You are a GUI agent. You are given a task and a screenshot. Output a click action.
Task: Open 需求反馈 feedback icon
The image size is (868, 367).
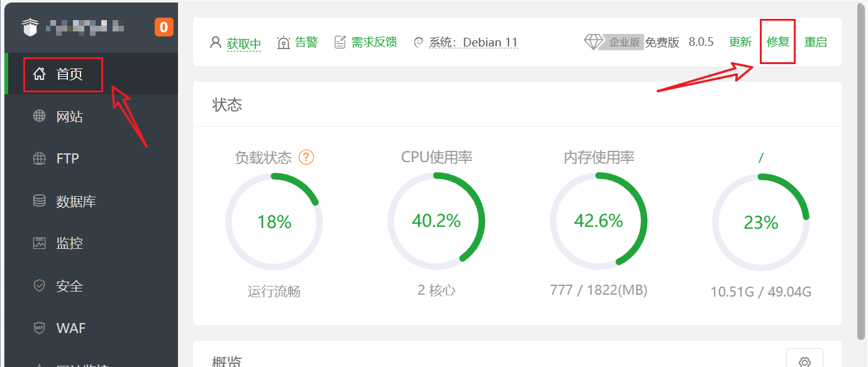coord(342,41)
